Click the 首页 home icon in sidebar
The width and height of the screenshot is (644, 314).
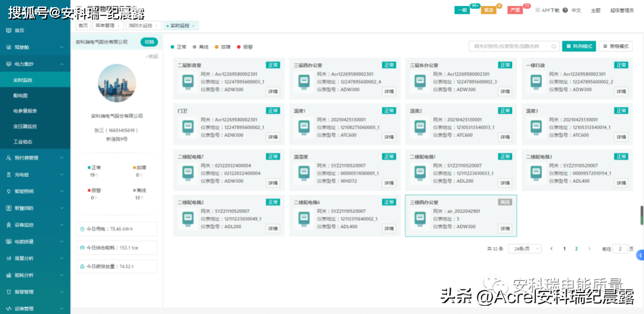click(8, 30)
